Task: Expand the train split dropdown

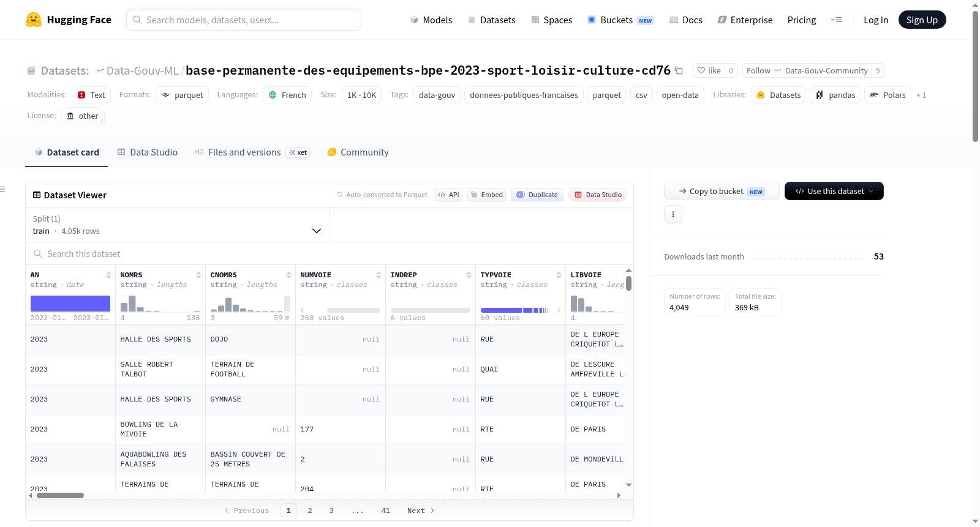Action: coord(178,225)
